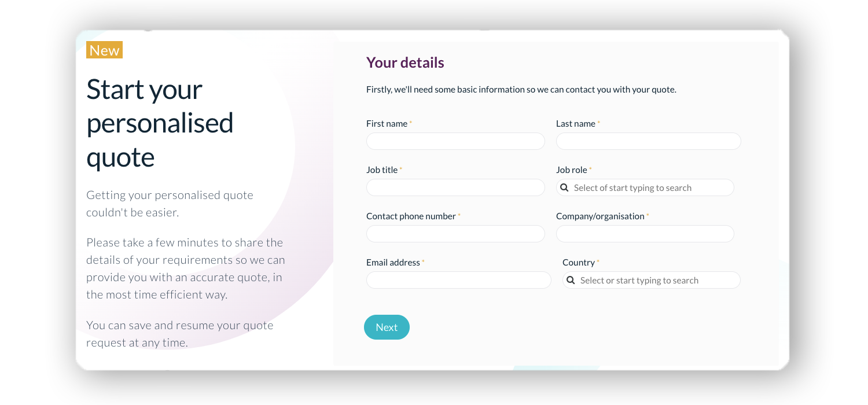Click the search icon in Job role field
This screenshot has height=405, width=868.
pos(564,188)
